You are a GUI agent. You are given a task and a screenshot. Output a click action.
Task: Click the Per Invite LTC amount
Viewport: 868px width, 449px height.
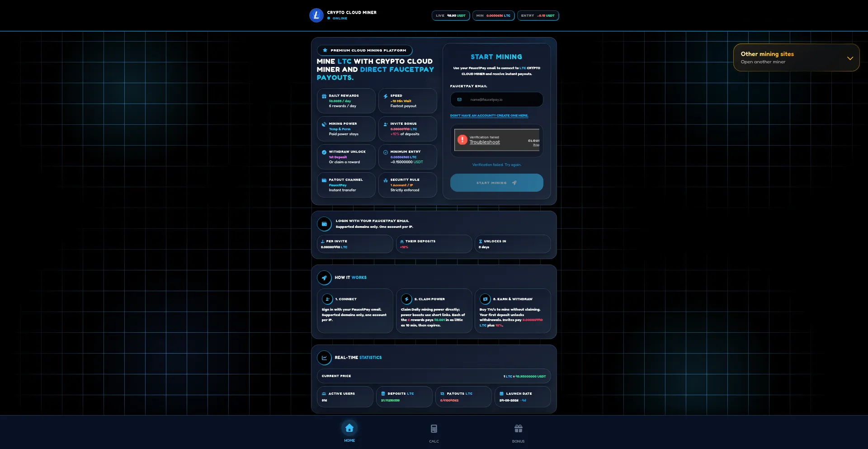coord(334,247)
